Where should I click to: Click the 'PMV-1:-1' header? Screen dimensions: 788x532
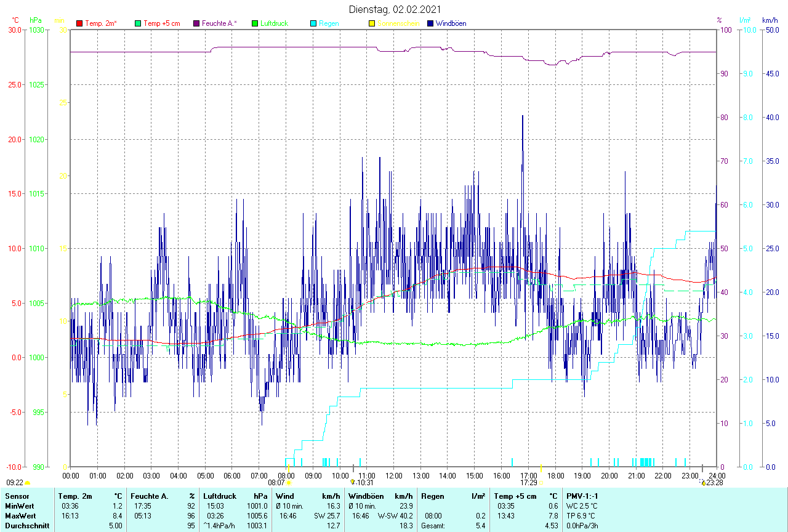[582, 496]
